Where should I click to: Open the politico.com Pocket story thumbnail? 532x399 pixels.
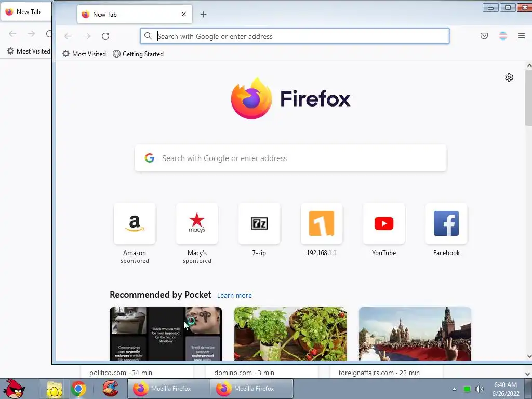click(x=166, y=334)
